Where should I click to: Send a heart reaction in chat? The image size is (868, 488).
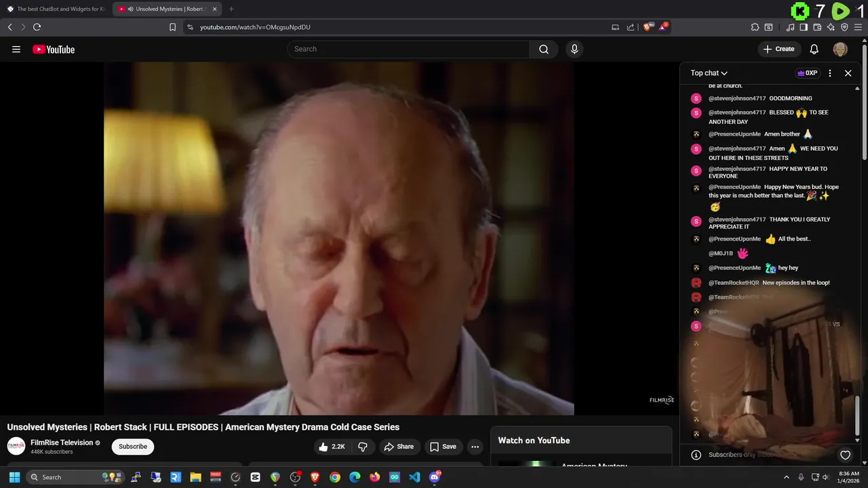click(845, 455)
